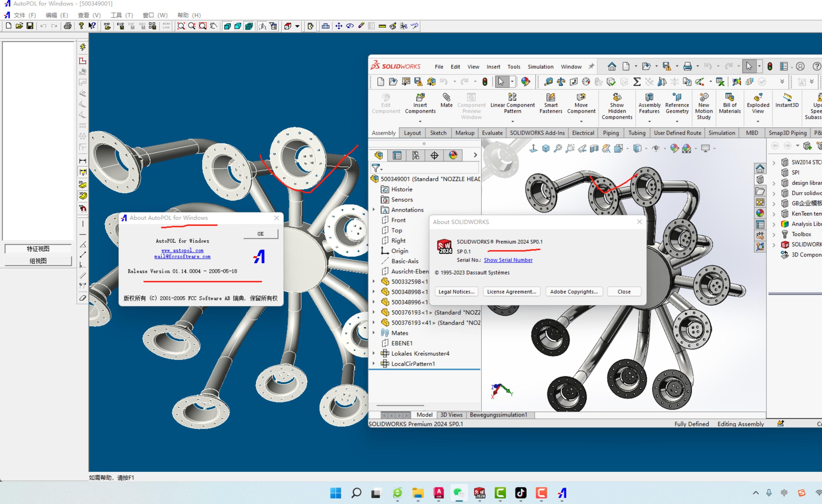The width and height of the screenshot is (822, 504).
Task: Switch to the Piping ribbon tab
Action: [x=611, y=133]
